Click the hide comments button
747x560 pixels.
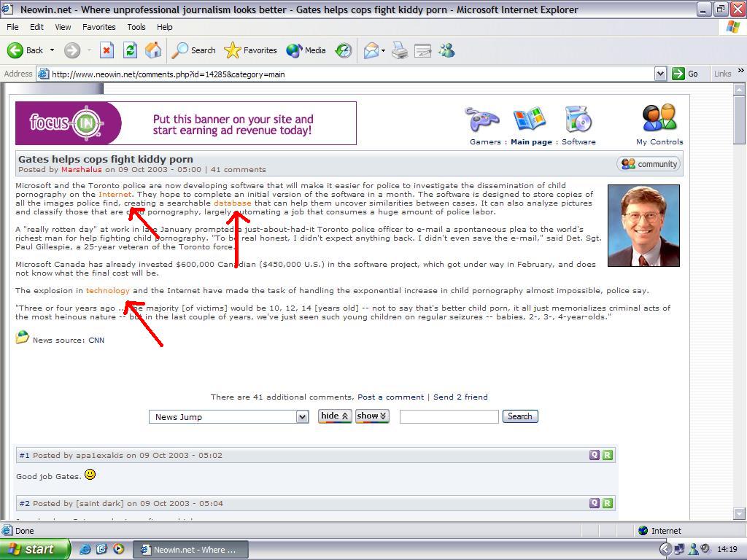tap(335, 416)
